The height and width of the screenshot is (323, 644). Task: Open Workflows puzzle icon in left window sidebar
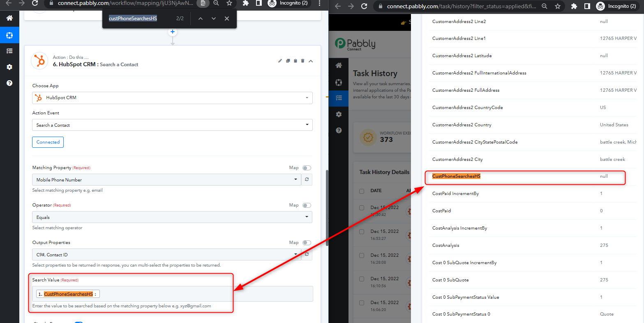point(9,35)
